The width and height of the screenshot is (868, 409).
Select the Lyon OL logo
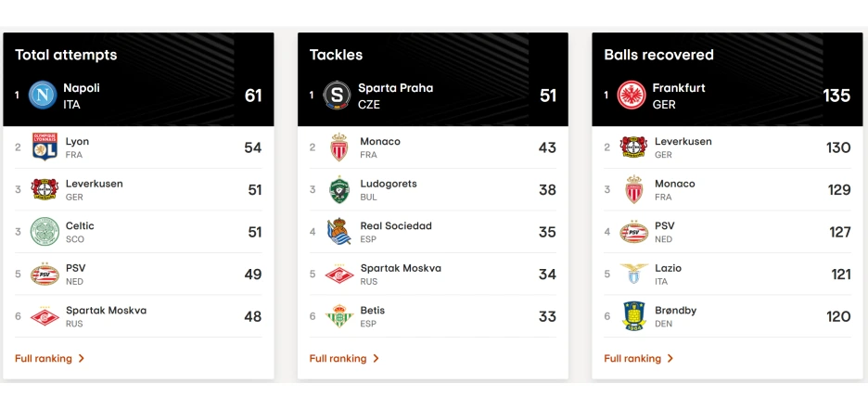click(x=45, y=147)
